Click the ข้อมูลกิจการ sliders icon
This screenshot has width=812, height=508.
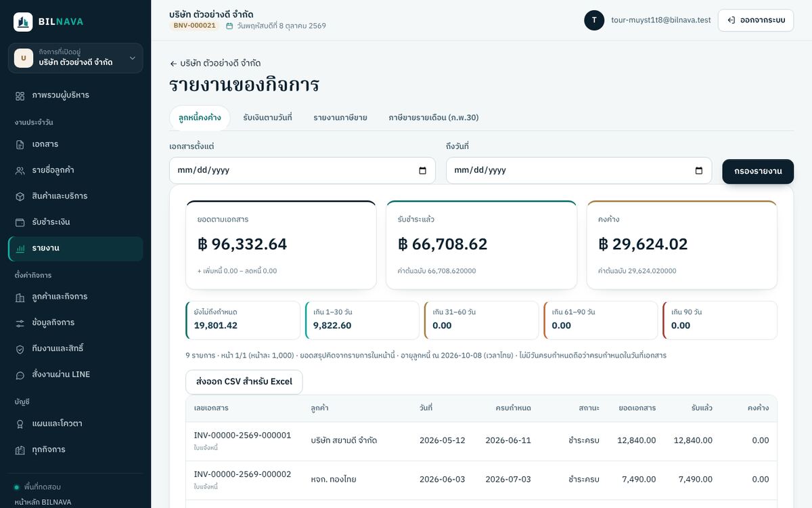coord(20,323)
